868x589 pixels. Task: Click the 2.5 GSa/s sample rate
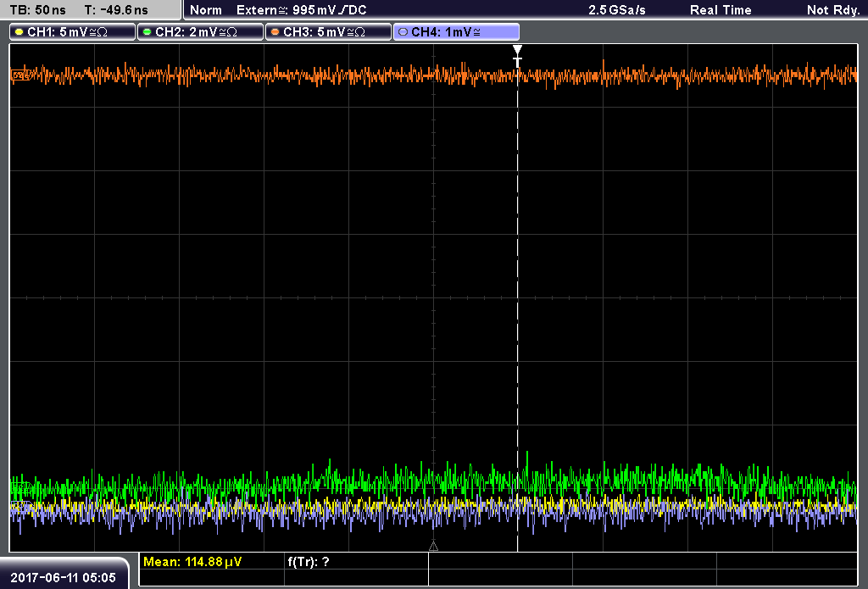tap(617, 10)
